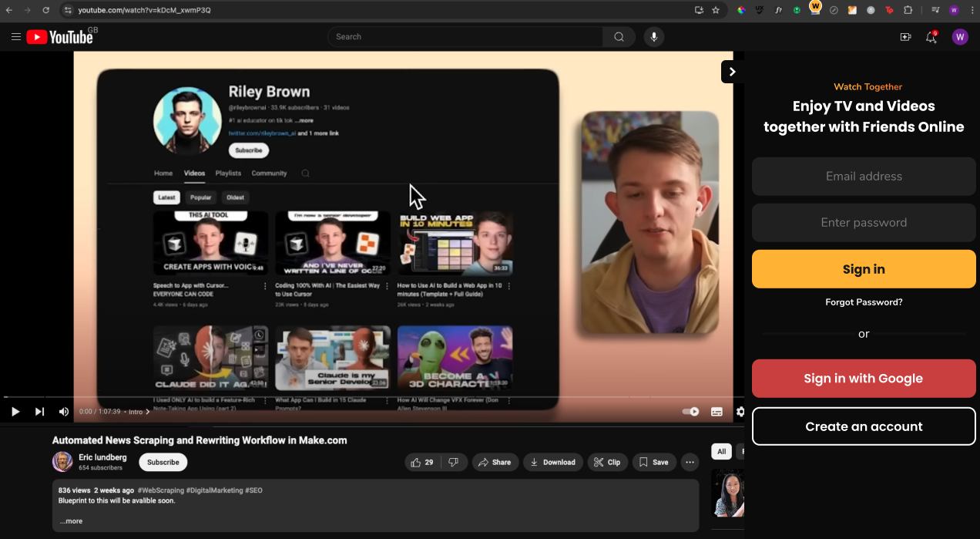Collapse the Watch Together side panel
The width and height of the screenshot is (980, 539).
click(732, 72)
